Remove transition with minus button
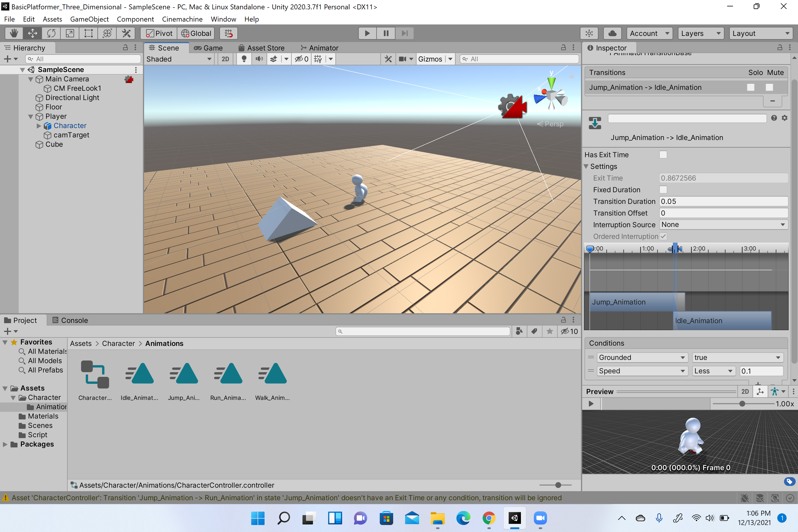The image size is (798, 532). pos(773,101)
